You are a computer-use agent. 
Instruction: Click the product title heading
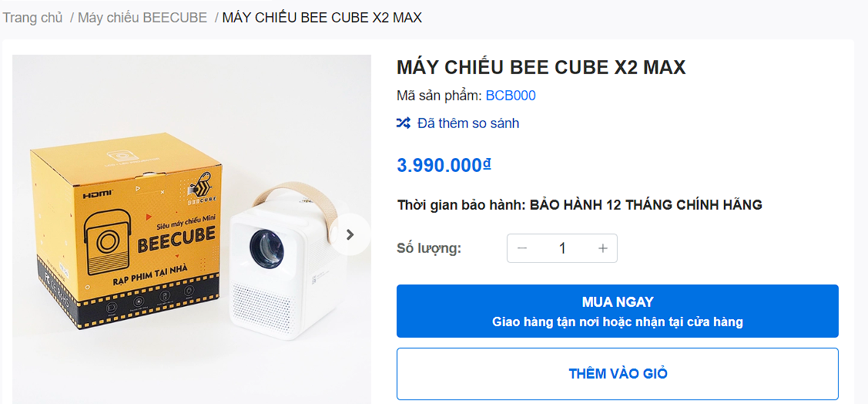click(541, 67)
